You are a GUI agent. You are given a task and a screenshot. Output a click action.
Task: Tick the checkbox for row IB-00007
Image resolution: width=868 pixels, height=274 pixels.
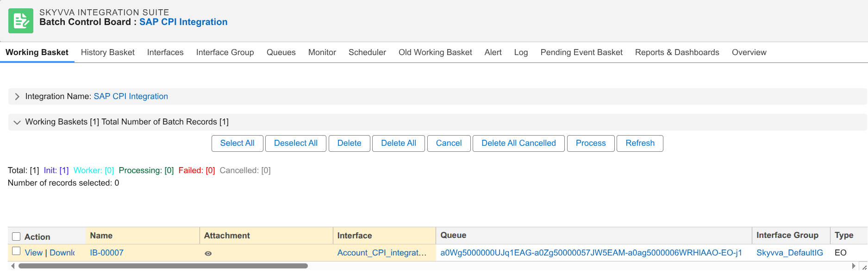(16, 251)
